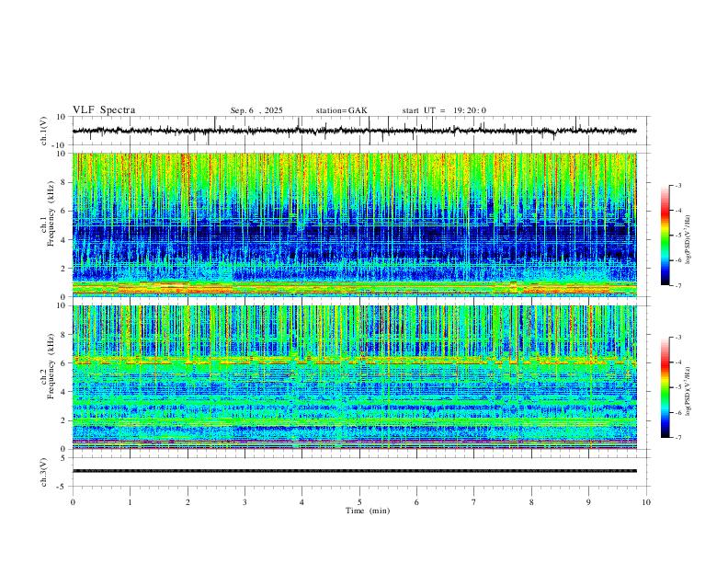Viewport: 728px width, 563px height.
Task: Click the ch.1 spectrogram panel
Action: (354, 224)
